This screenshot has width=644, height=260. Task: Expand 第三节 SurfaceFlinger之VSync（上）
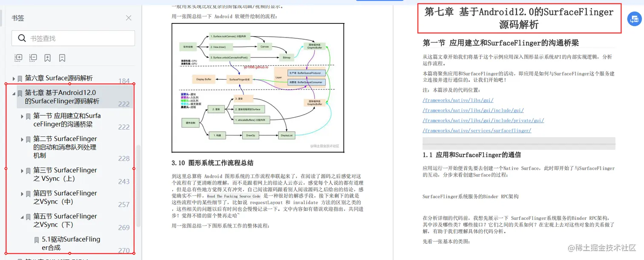tap(22, 170)
